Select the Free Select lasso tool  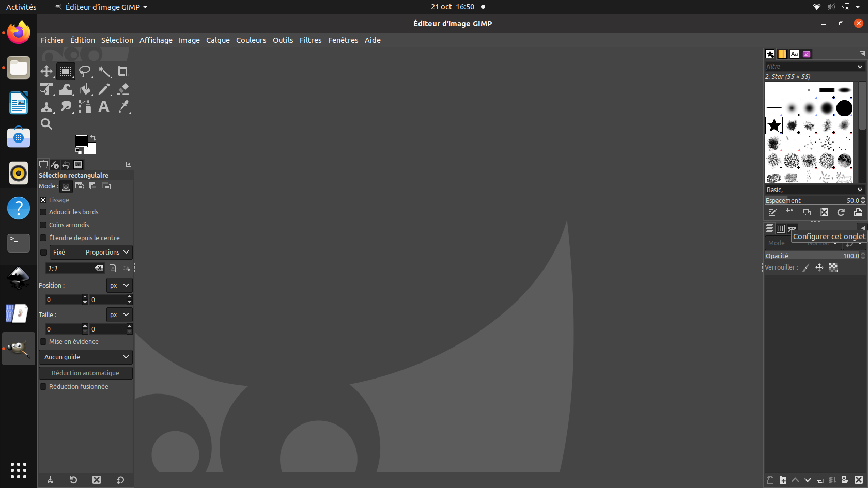85,71
